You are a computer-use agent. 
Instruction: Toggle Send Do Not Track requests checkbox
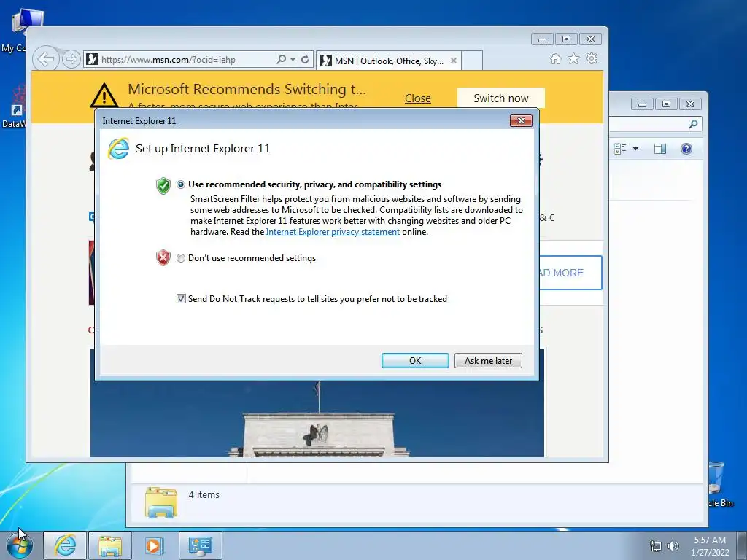tap(181, 298)
